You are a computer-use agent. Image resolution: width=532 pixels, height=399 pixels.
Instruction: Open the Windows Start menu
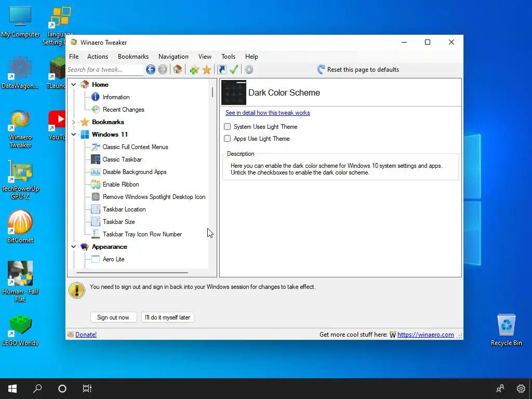(x=12, y=389)
